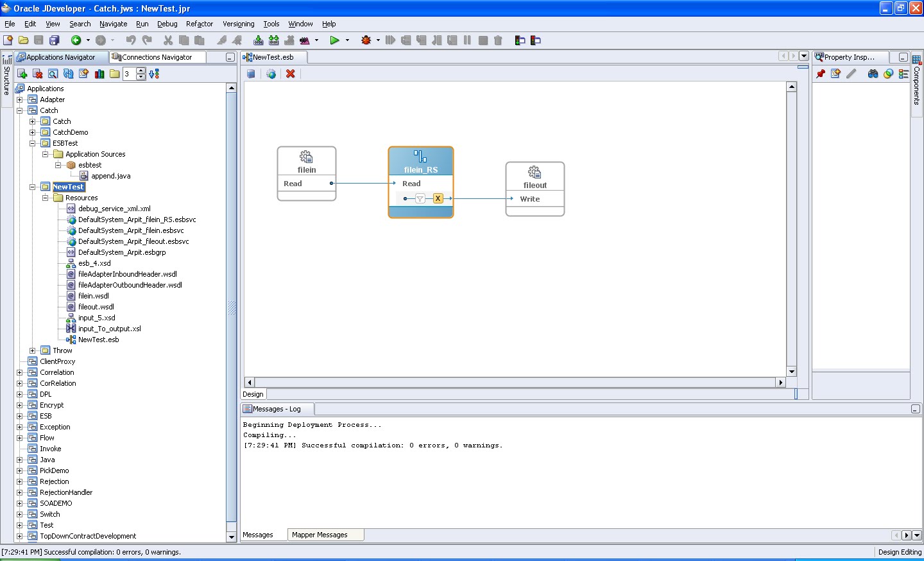The width and height of the screenshot is (924, 561).
Task: Select NewTest.esb file in the tree
Action: pyautogui.click(x=98, y=340)
